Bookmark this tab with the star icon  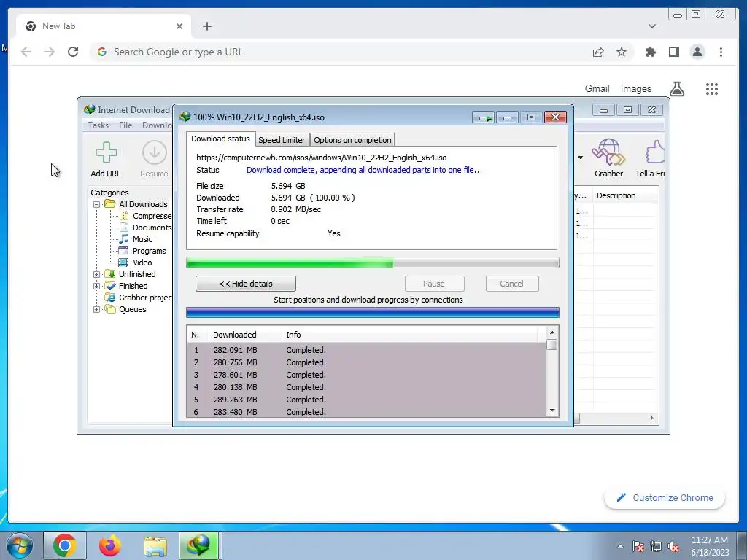(622, 52)
